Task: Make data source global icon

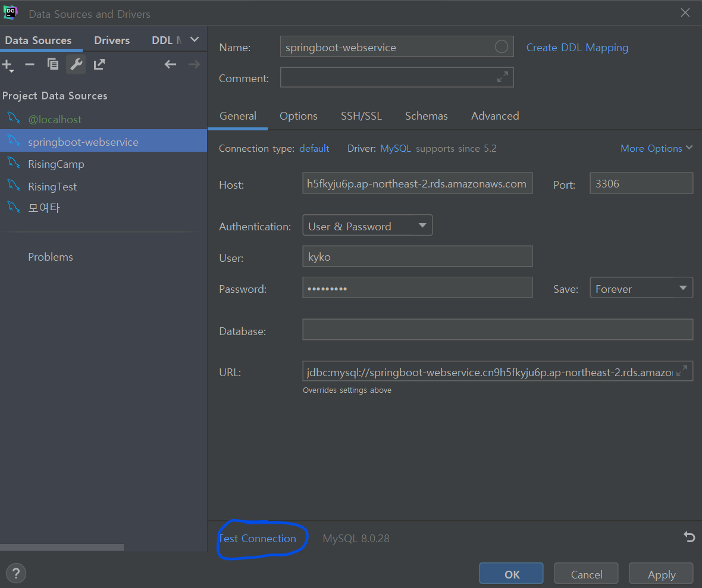Action: (x=99, y=64)
